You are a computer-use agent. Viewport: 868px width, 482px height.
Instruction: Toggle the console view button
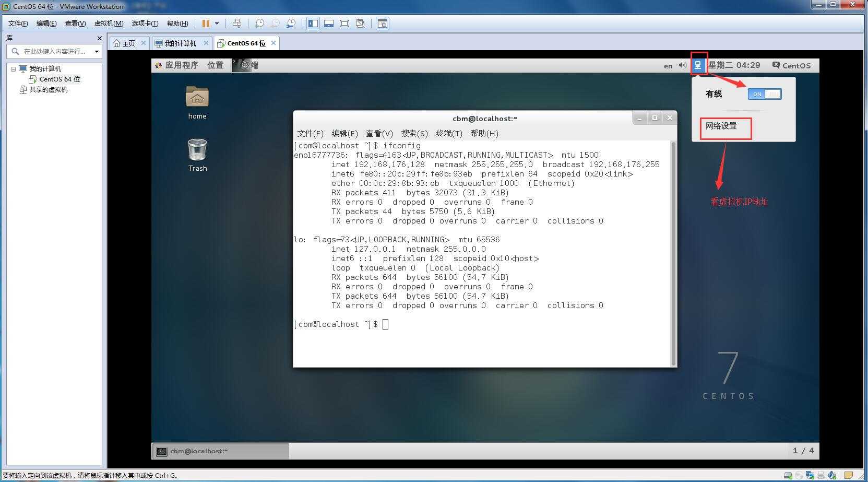(x=383, y=23)
